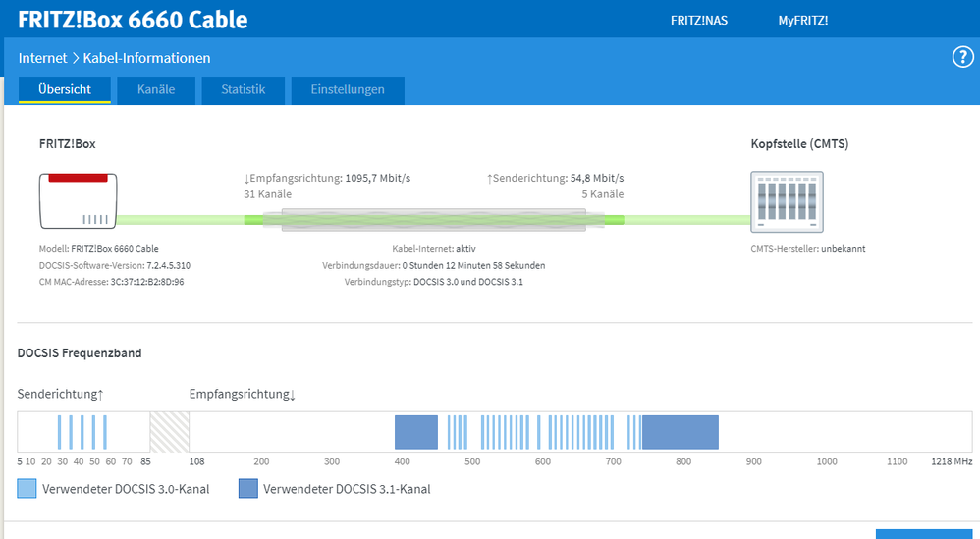Screen dimensions: 980x539
Task: Click the Empfangsrichtung↓ label above the band
Action: click(x=242, y=394)
